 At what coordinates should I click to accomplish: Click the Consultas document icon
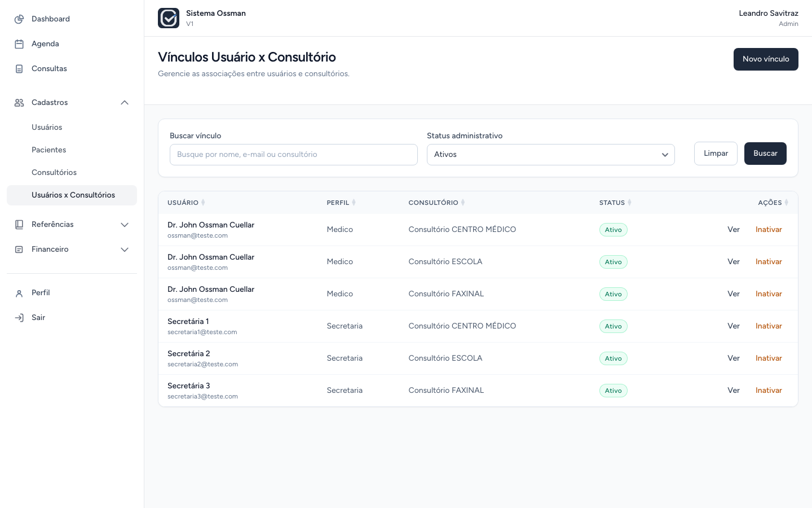point(19,69)
